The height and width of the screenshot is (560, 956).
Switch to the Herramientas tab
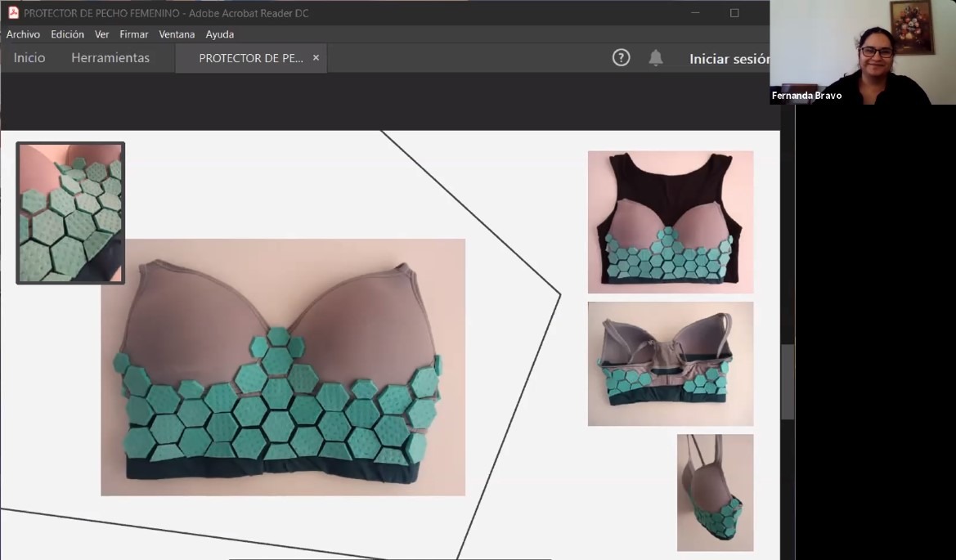[x=110, y=58]
